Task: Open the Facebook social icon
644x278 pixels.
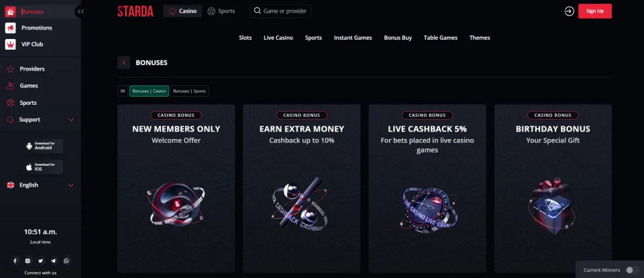Action: [15, 261]
